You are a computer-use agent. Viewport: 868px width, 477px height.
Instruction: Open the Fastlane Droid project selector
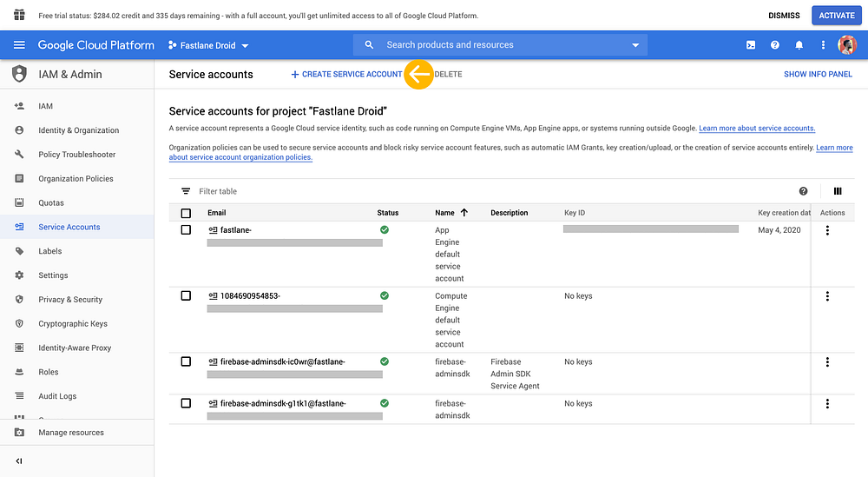click(x=208, y=45)
